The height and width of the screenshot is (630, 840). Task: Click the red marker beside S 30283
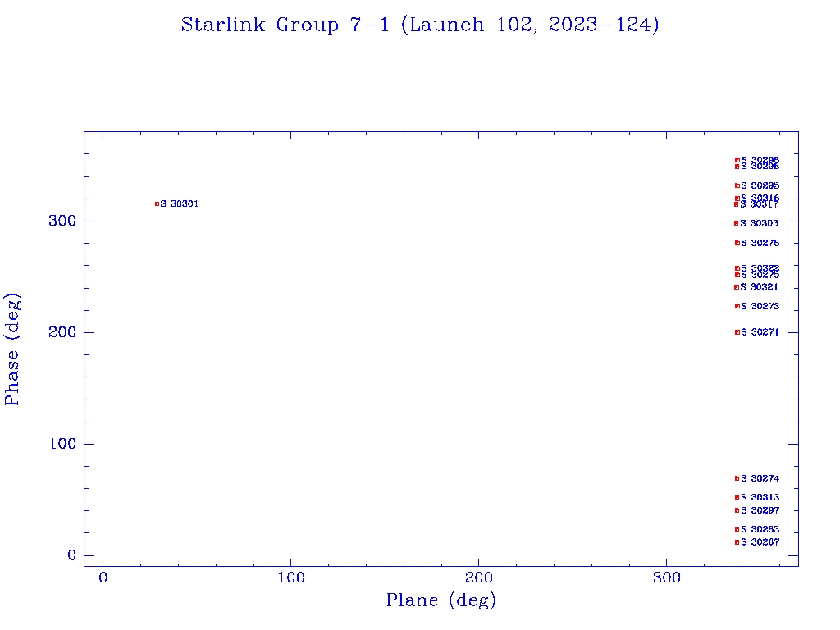737,529
